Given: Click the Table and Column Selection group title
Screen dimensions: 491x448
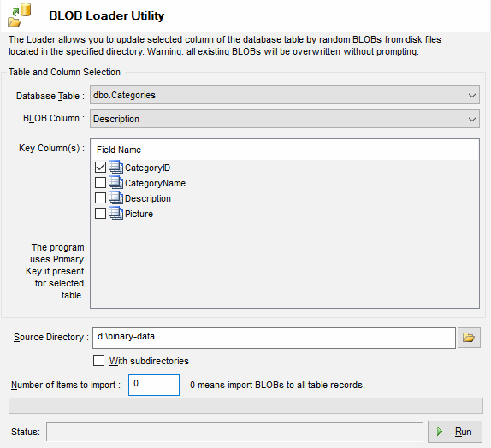Looking at the screenshot, I should click(x=64, y=72).
